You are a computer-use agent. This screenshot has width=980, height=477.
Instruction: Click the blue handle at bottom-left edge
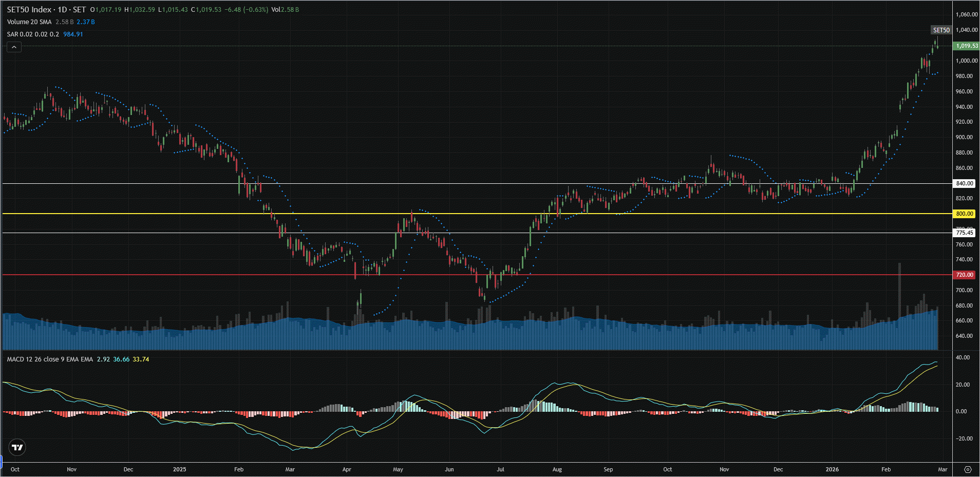pyautogui.click(x=1, y=462)
